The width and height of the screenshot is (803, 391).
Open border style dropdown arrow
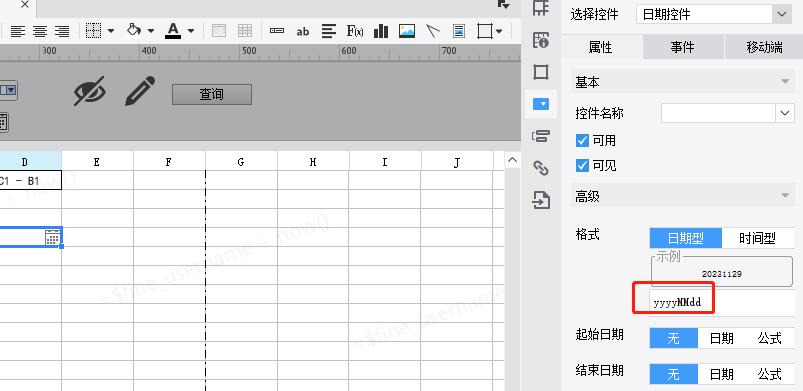tap(111, 31)
